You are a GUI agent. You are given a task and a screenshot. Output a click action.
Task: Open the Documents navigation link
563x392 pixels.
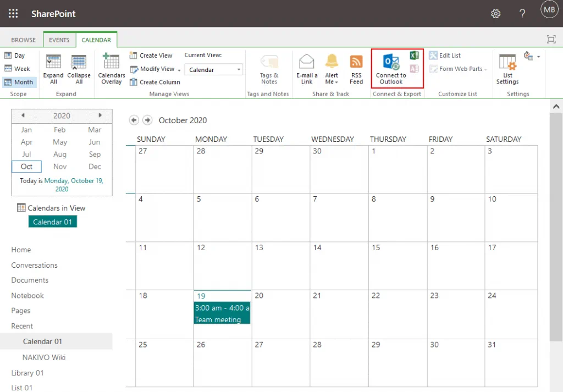30,280
